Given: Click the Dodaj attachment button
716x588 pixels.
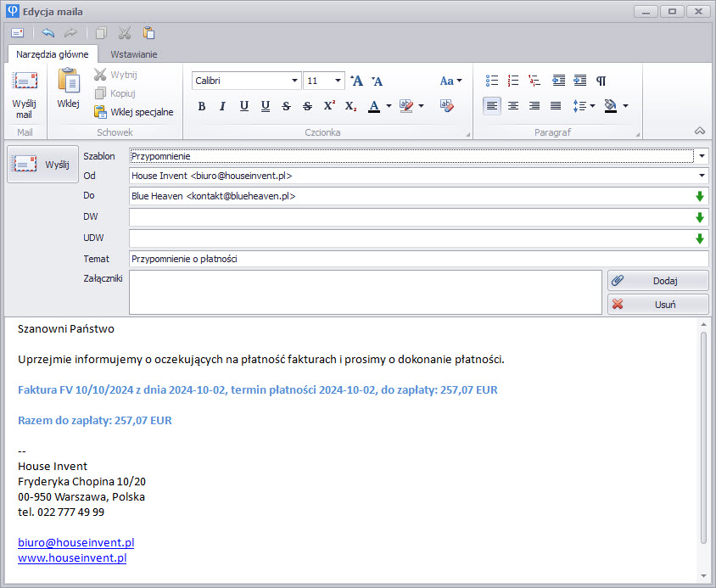Looking at the screenshot, I should click(x=657, y=281).
